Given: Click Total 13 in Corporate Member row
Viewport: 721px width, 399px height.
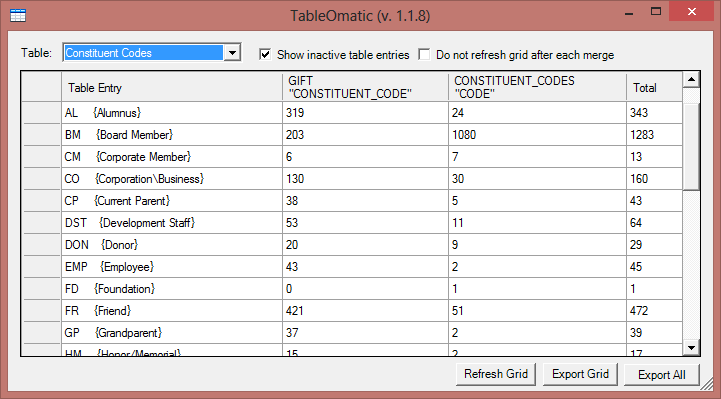Looking at the screenshot, I should coord(654,157).
